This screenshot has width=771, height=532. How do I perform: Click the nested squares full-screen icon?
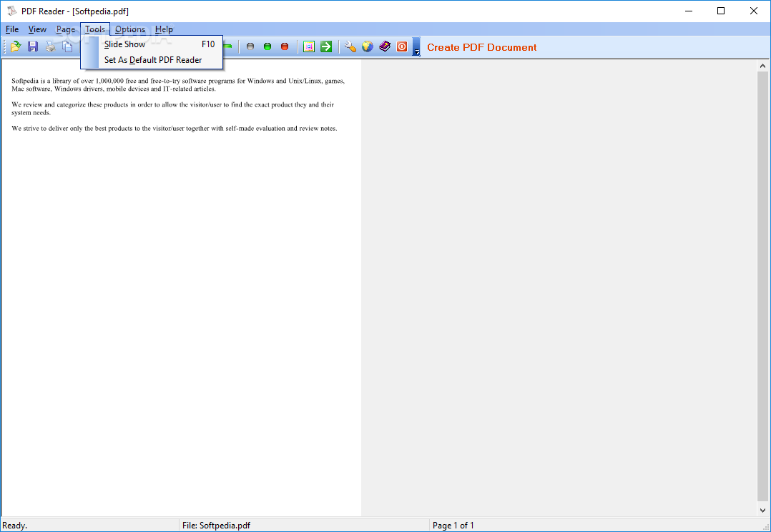click(309, 46)
